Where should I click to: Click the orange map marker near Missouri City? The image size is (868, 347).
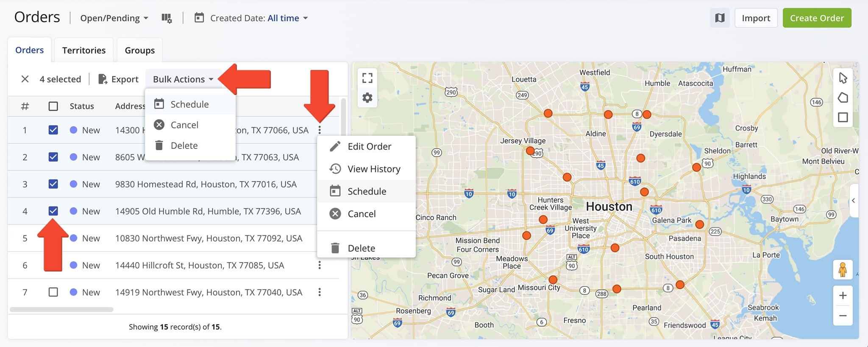point(553,280)
